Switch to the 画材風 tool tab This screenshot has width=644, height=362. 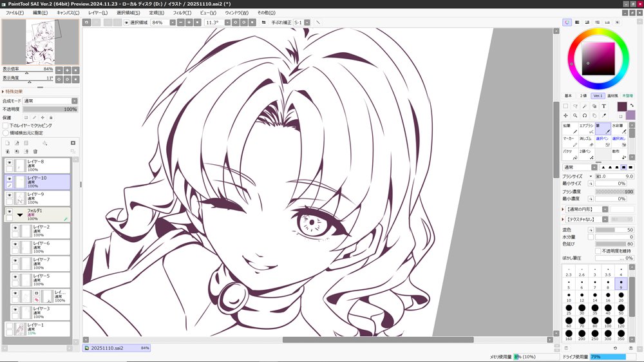coord(613,96)
